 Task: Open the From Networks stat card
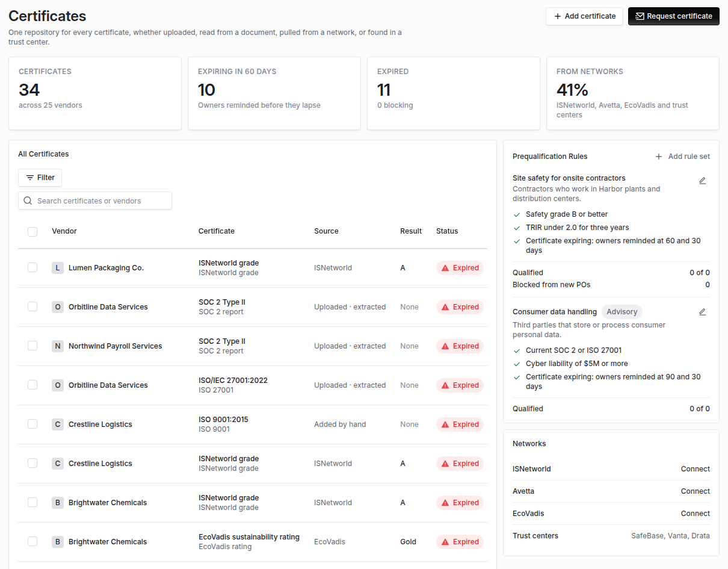(633, 93)
